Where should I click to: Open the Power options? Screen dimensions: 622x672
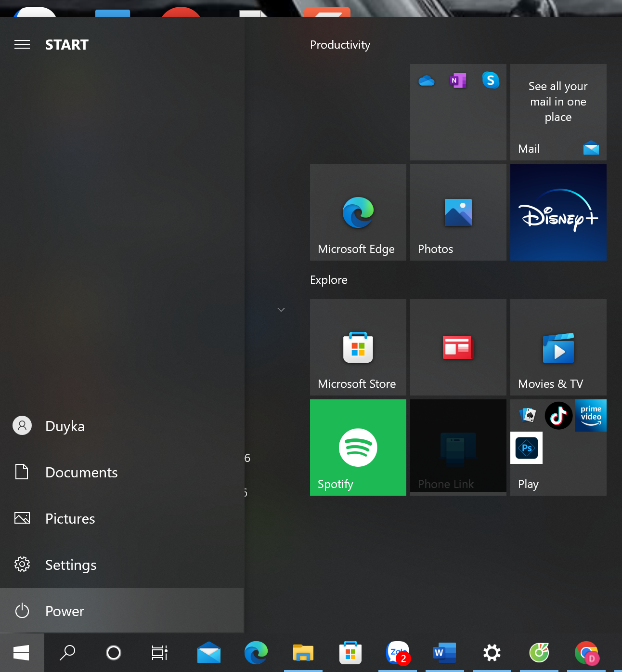pos(122,611)
